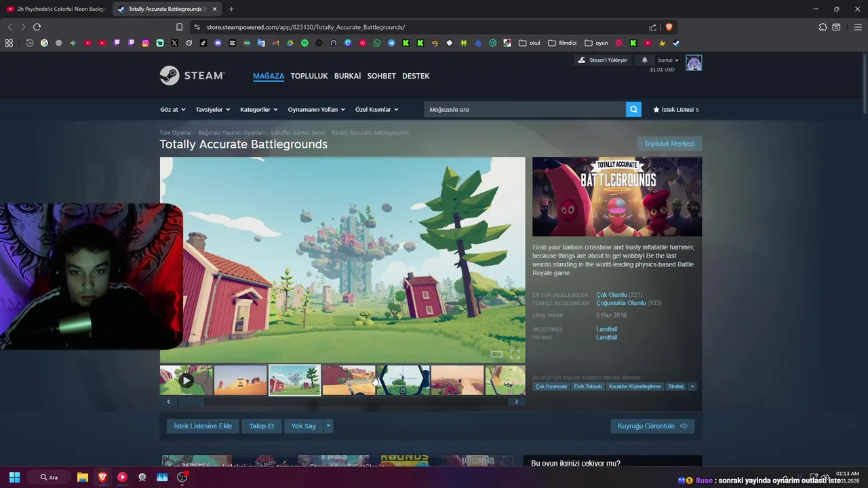
Task: Open the SOHBET menu item
Action: click(381, 76)
